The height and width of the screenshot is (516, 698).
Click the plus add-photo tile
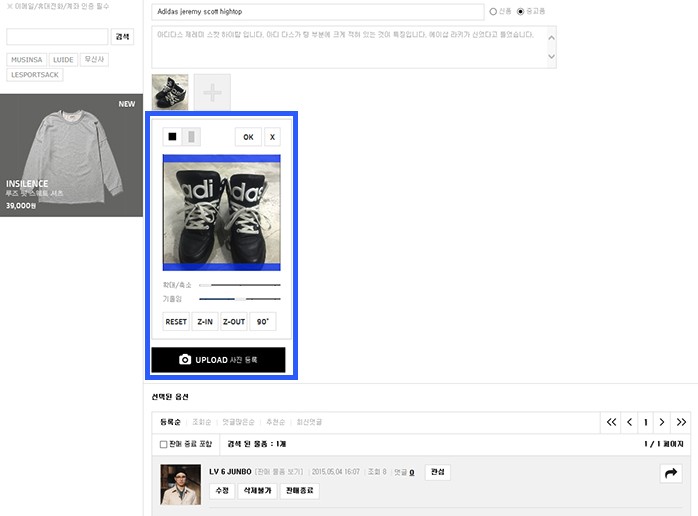click(212, 93)
